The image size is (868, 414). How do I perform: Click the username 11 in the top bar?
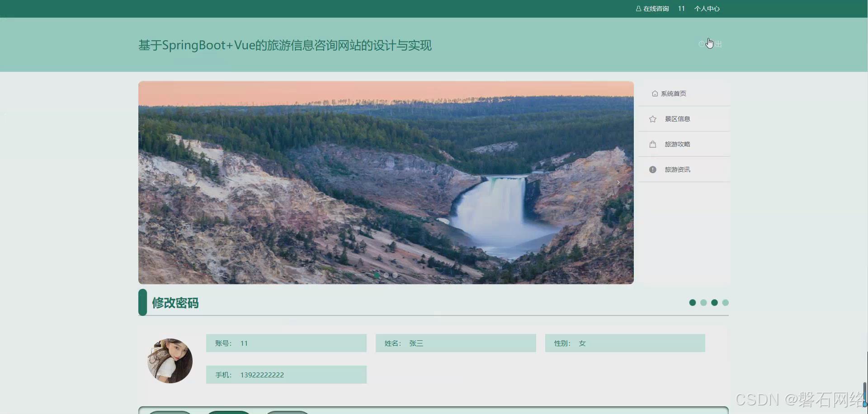pos(682,8)
